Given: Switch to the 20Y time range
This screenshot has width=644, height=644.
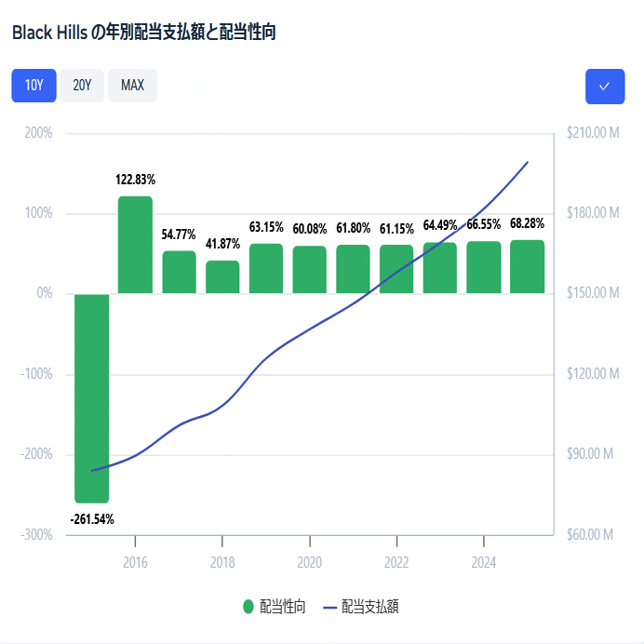Looking at the screenshot, I should coord(82,86).
